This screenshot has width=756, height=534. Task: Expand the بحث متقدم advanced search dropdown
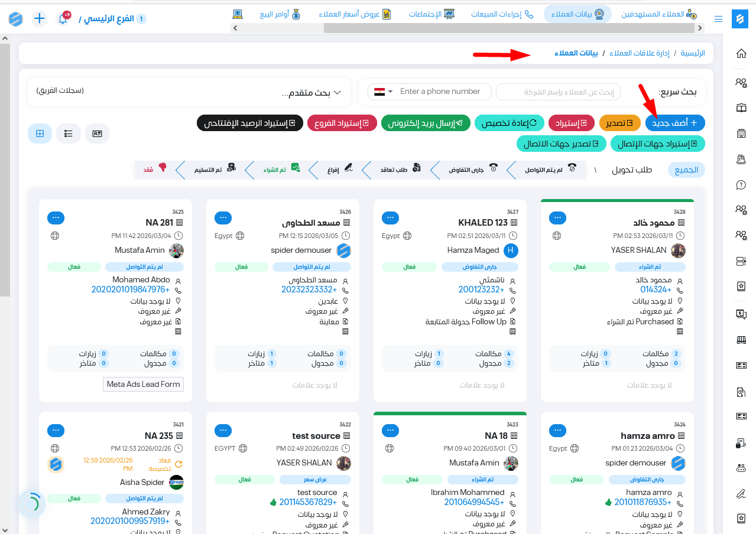[311, 93]
